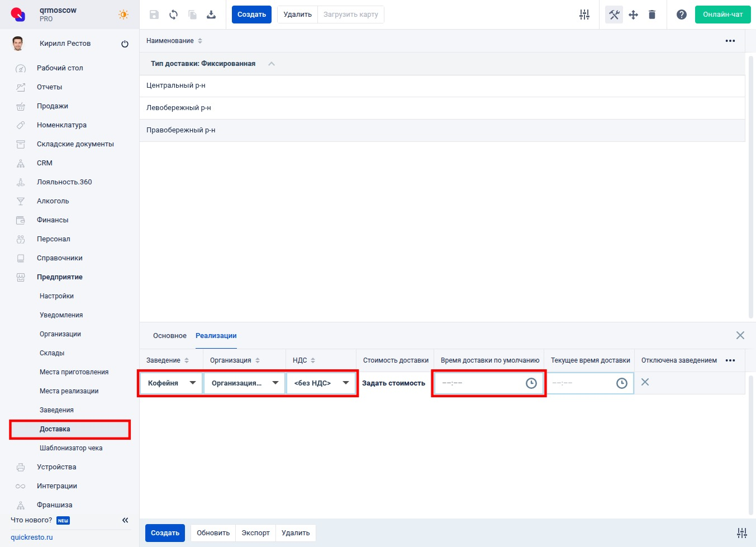The image size is (756, 547).
Task: Switch to the Основное tab
Action: (169, 336)
